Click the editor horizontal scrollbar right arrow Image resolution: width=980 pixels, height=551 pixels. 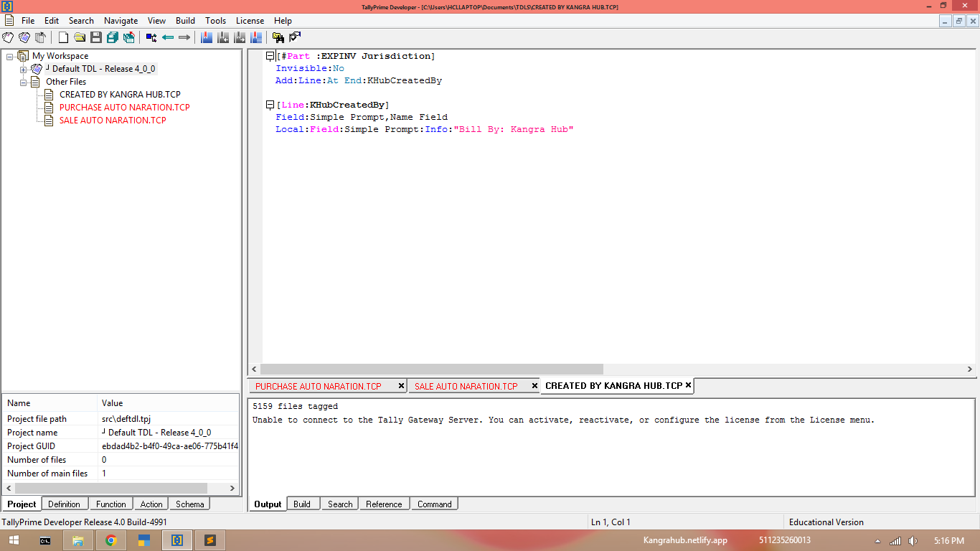pos(970,369)
